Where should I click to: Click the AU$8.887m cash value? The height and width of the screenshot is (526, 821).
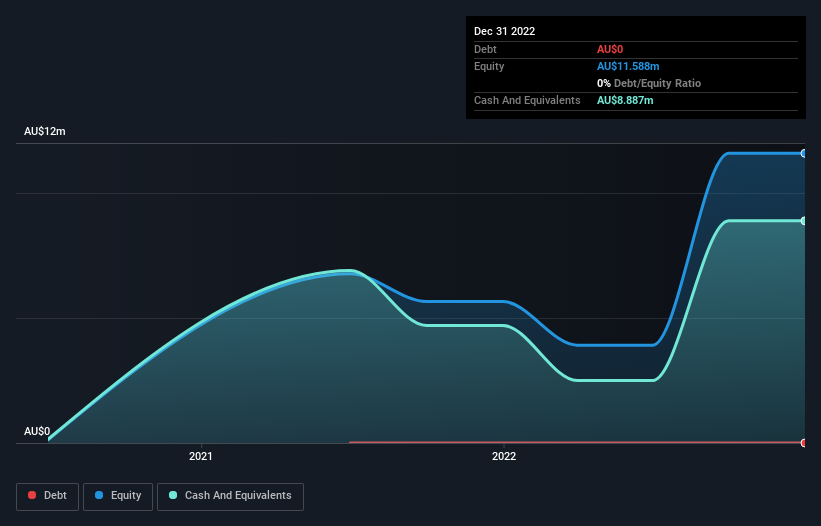point(625,100)
